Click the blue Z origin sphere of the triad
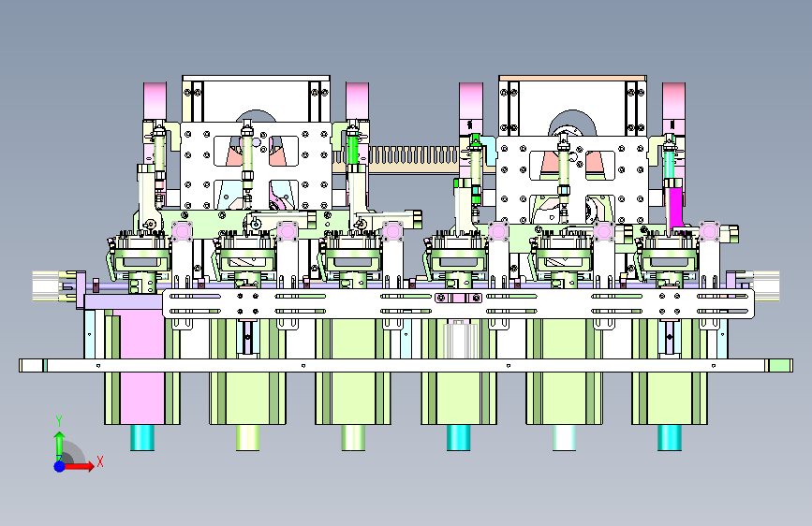This screenshot has height=526, width=812. click(x=60, y=466)
